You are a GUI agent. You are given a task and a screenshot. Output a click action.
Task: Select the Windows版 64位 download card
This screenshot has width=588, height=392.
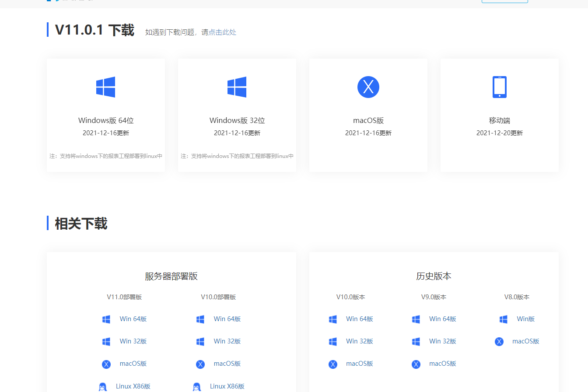105,115
